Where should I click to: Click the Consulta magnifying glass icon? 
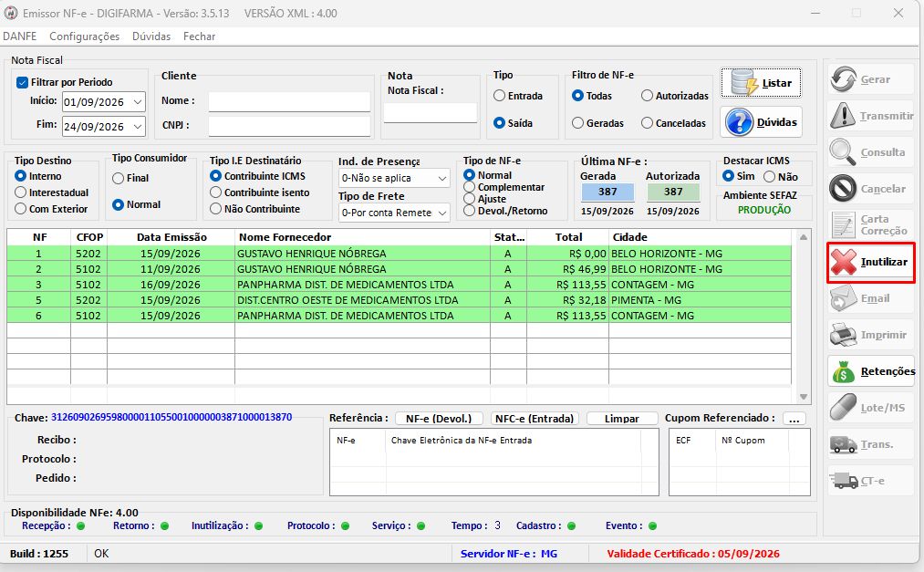843,152
